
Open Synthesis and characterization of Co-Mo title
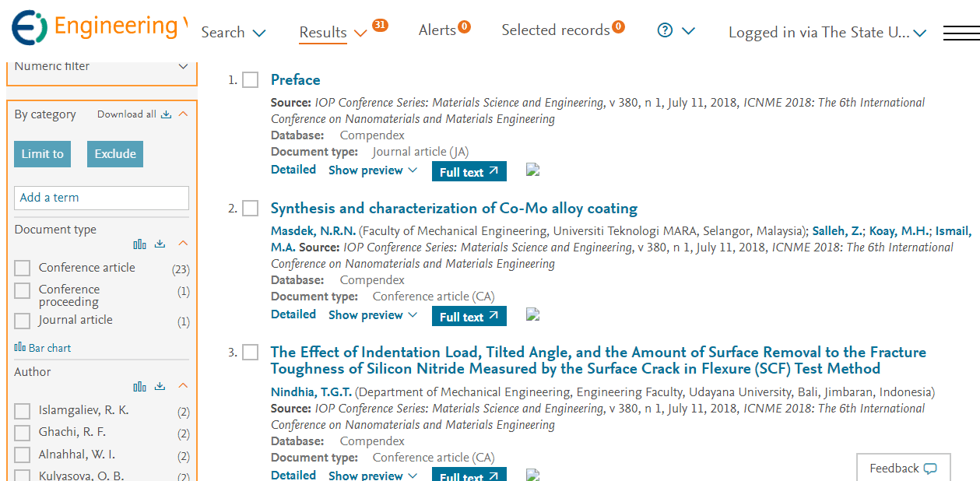point(454,208)
